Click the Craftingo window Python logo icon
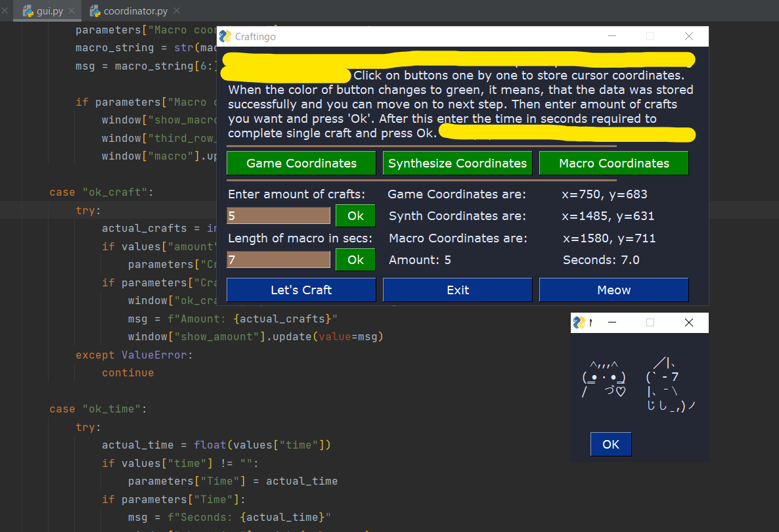The height and width of the screenshot is (532, 779). [x=225, y=36]
